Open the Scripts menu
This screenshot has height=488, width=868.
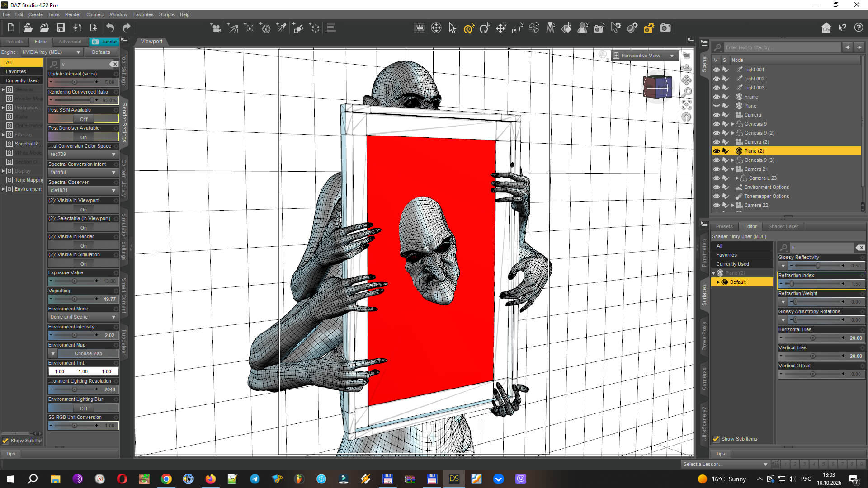coord(166,14)
